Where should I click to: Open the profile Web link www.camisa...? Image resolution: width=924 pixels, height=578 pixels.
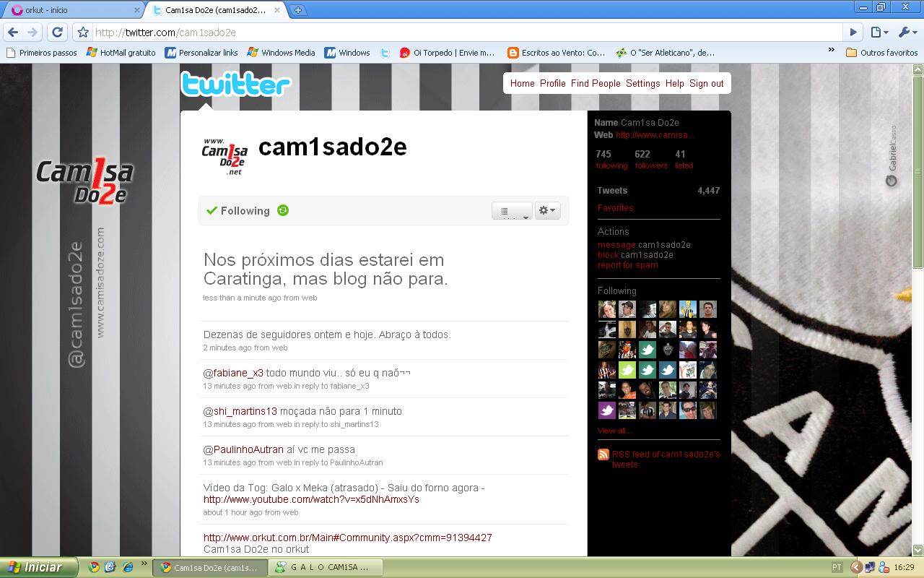click(x=655, y=134)
